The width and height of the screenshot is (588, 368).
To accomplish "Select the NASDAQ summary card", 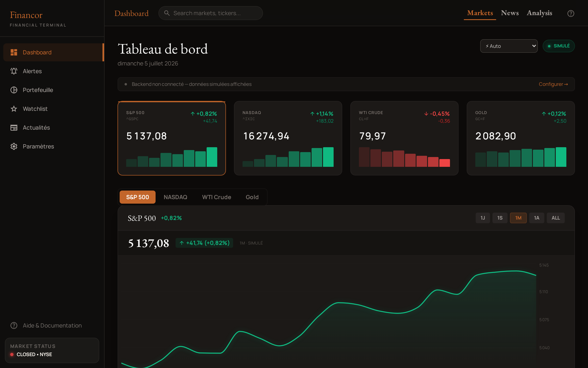I will (x=288, y=138).
